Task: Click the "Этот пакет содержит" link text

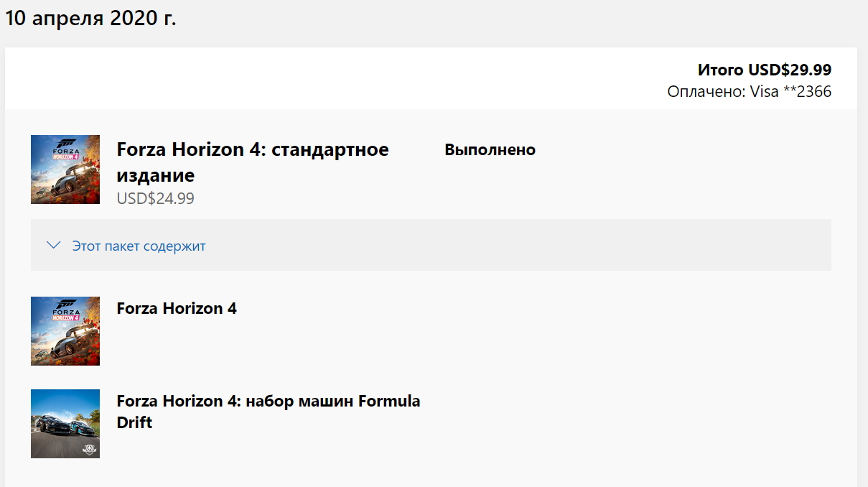Action: click(x=139, y=246)
